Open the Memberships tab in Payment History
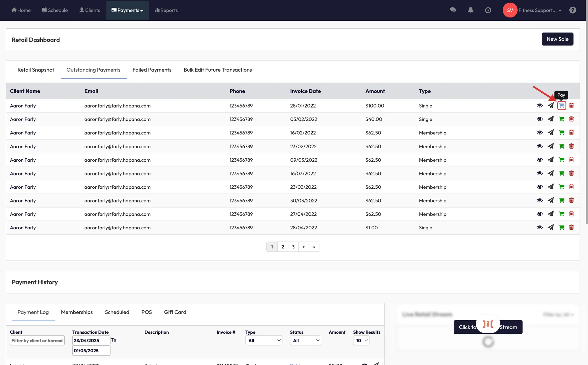Viewport: 588px width, 365px height. [x=77, y=312]
